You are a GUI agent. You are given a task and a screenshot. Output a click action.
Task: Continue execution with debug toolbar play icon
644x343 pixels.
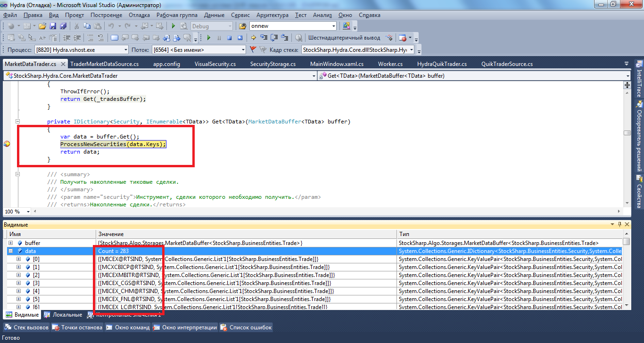coord(208,38)
